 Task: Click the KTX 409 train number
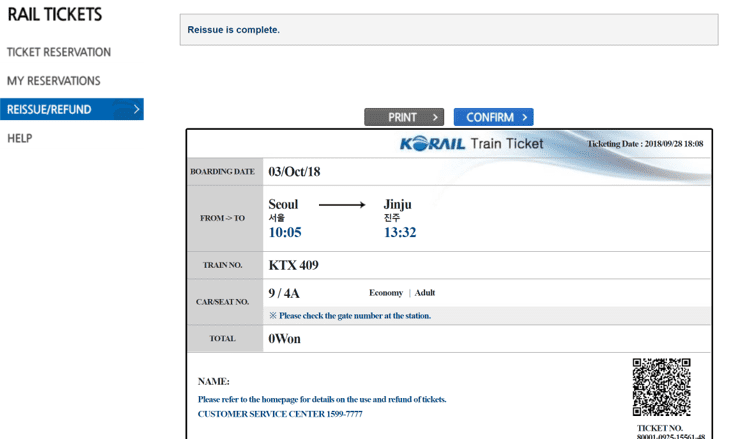(301, 265)
